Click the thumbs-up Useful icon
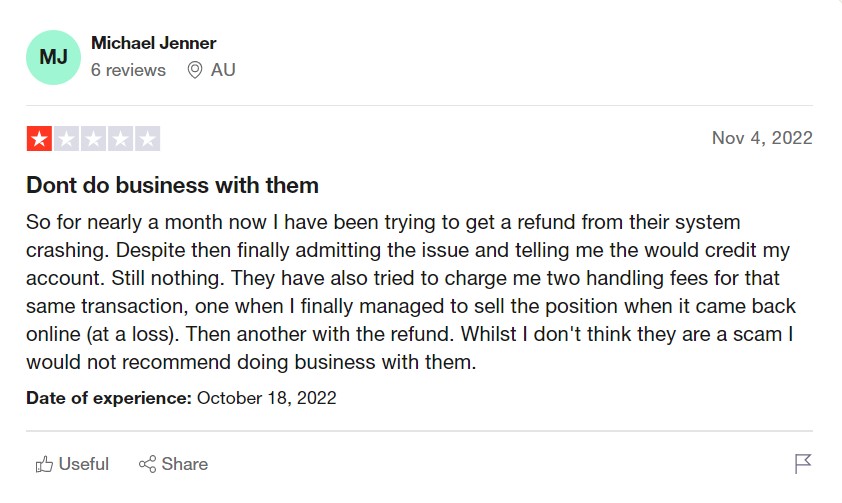842x503 pixels. tap(44, 464)
